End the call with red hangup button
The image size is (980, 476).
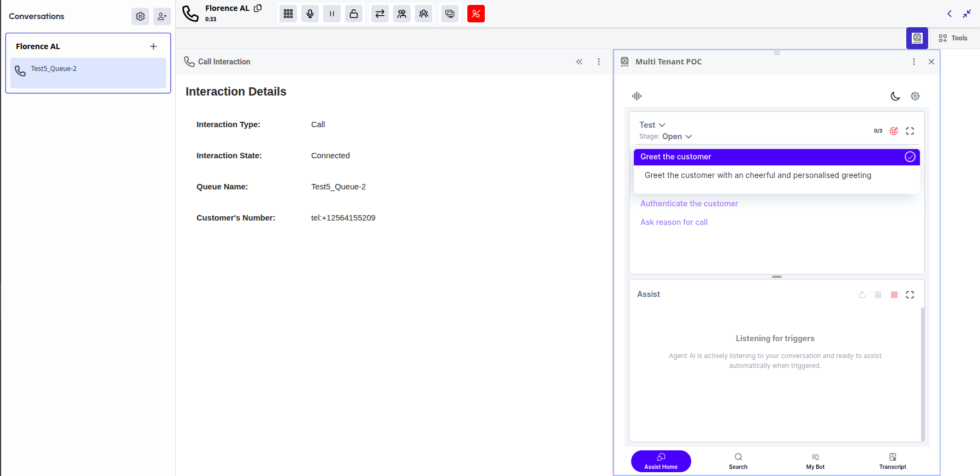click(476, 14)
